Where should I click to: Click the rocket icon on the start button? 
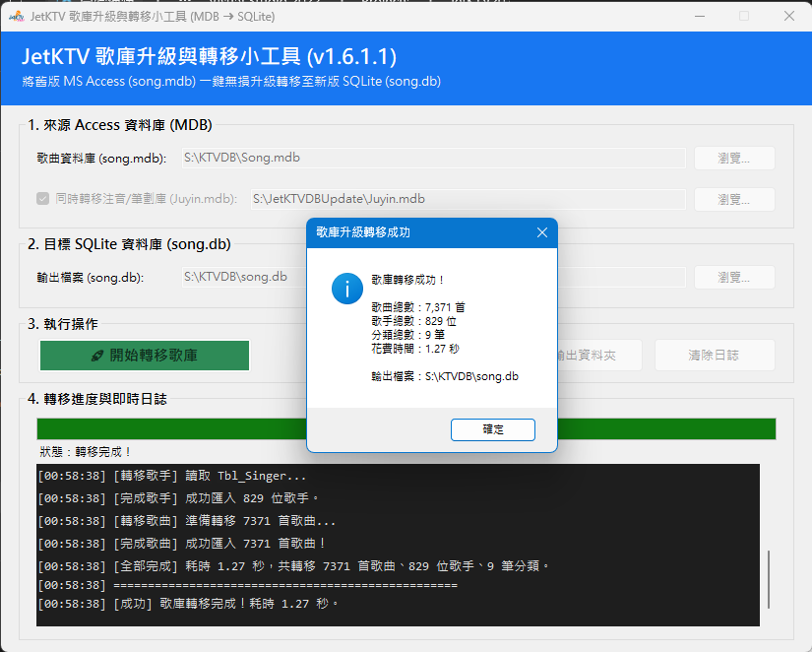coord(96,356)
